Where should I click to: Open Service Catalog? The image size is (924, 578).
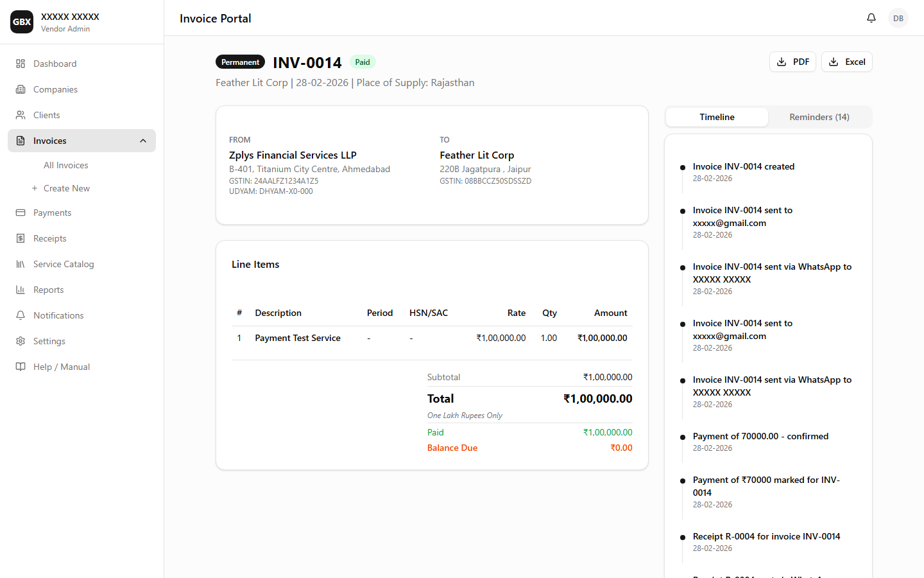(x=81, y=264)
